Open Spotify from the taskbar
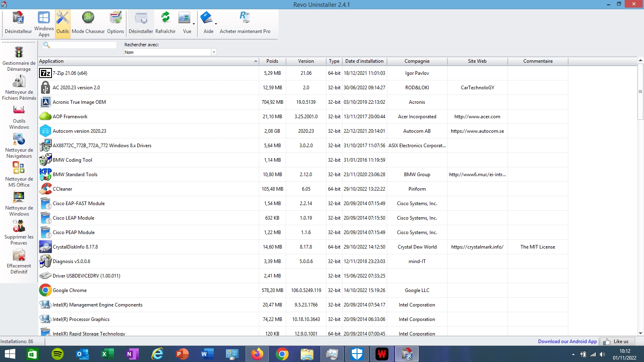Viewport: 644px width, 362px height. click(x=58, y=354)
